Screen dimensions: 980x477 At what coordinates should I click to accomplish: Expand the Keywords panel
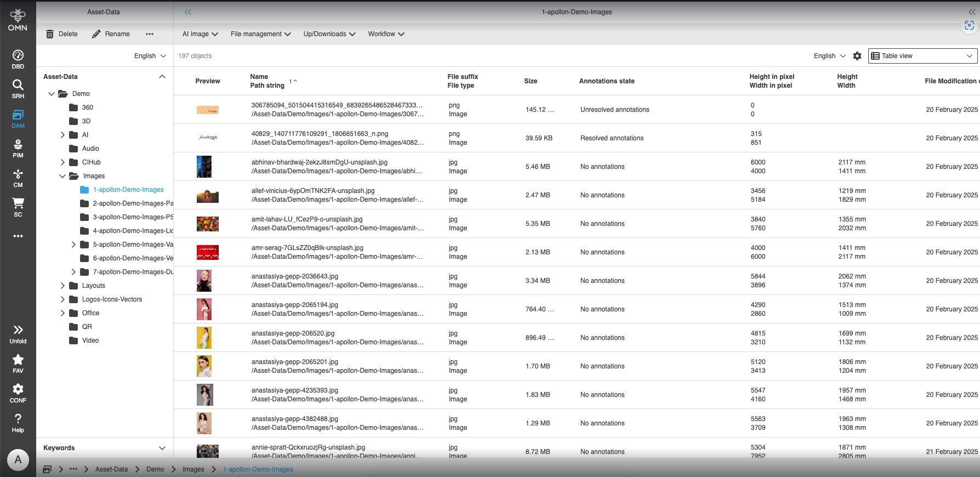click(162, 448)
